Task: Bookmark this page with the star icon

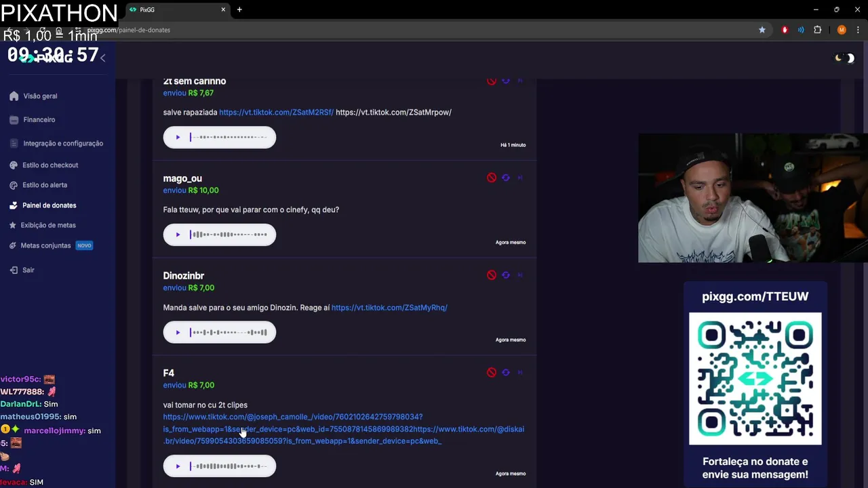Action: [x=762, y=30]
